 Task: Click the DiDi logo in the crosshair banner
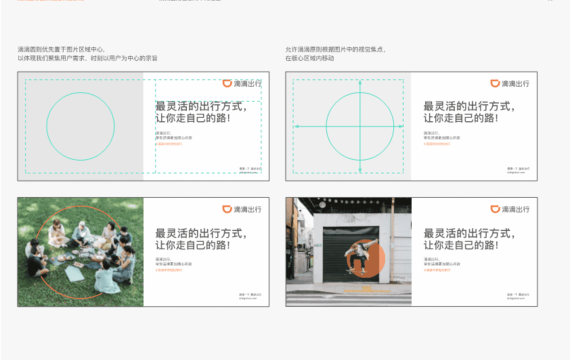(510, 83)
